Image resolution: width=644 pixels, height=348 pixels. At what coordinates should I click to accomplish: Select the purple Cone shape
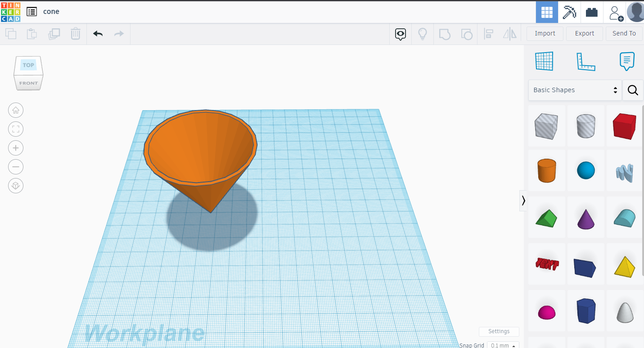(x=586, y=219)
